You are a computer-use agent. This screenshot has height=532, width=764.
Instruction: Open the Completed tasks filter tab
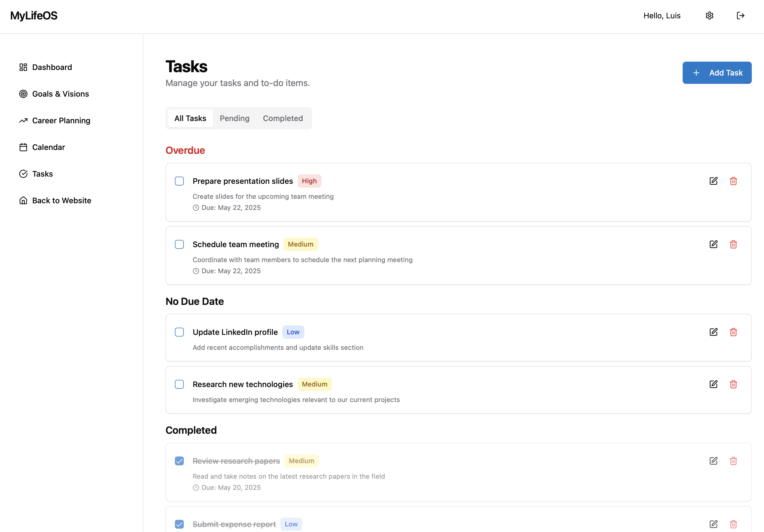coord(283,118)
